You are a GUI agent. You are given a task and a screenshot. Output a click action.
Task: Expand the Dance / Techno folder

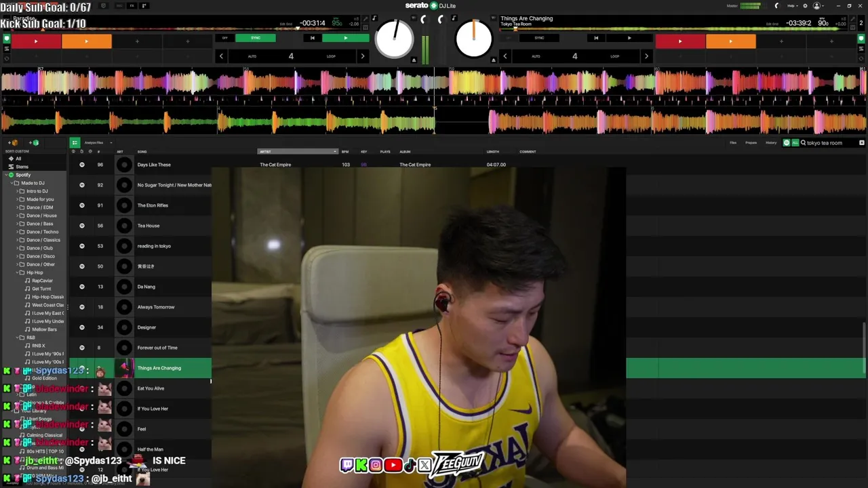(16, 232)
